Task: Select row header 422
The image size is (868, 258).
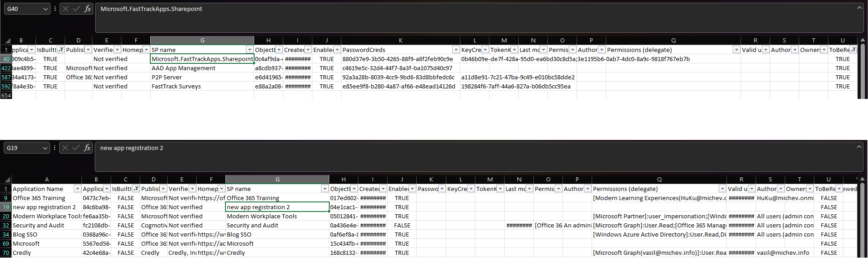Action: (x=6, y=68)
